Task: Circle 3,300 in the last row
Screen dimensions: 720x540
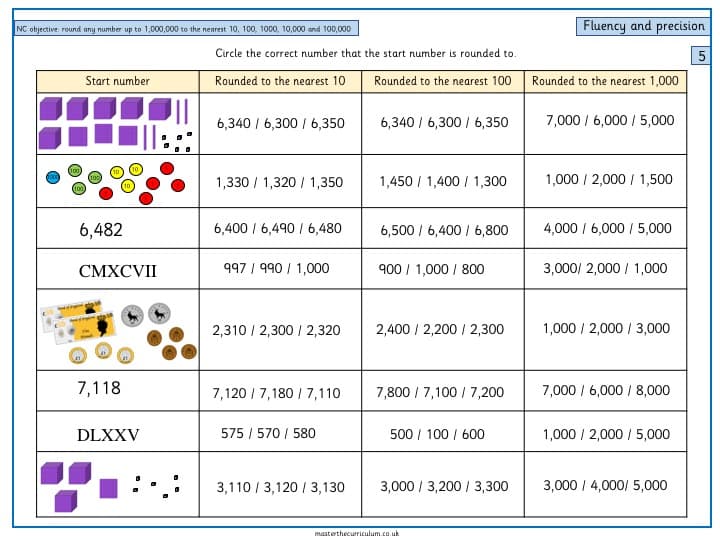Action: [491, 487]
